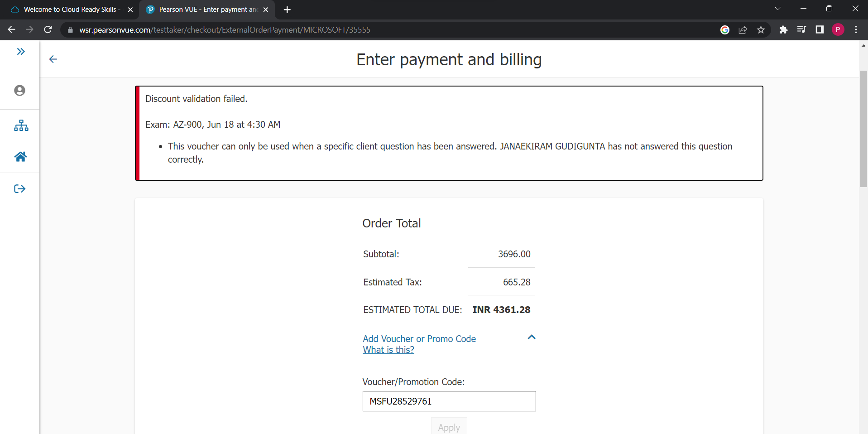
Task: Click the Google icon in address bar
Action: 725,30
